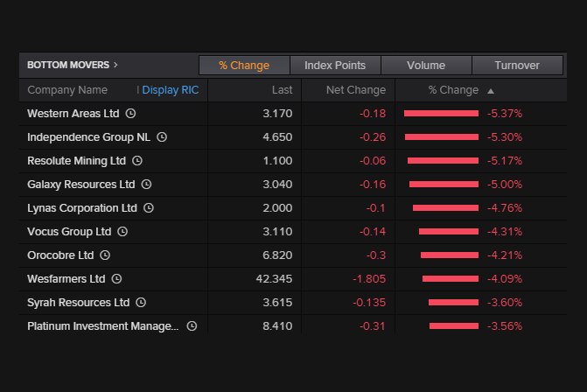Click the sort arrow next to % Change header

point(491,91)
